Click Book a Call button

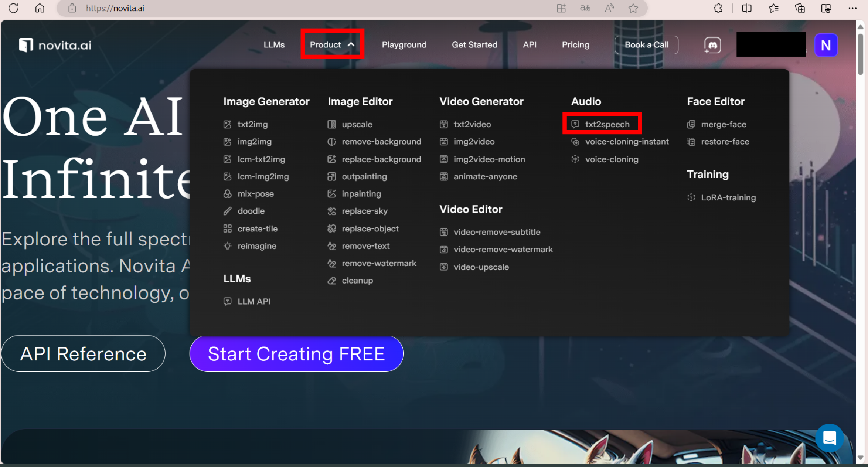tap(646, 45)
